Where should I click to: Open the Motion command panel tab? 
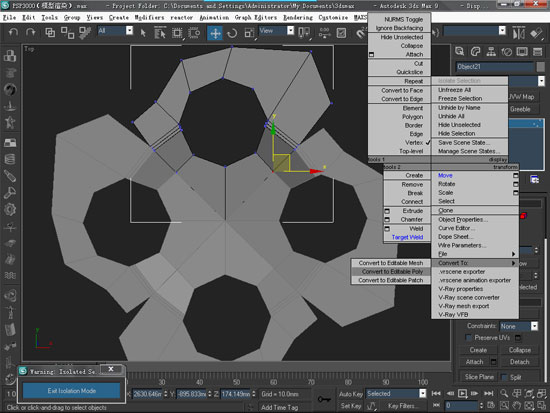(507, 52)
